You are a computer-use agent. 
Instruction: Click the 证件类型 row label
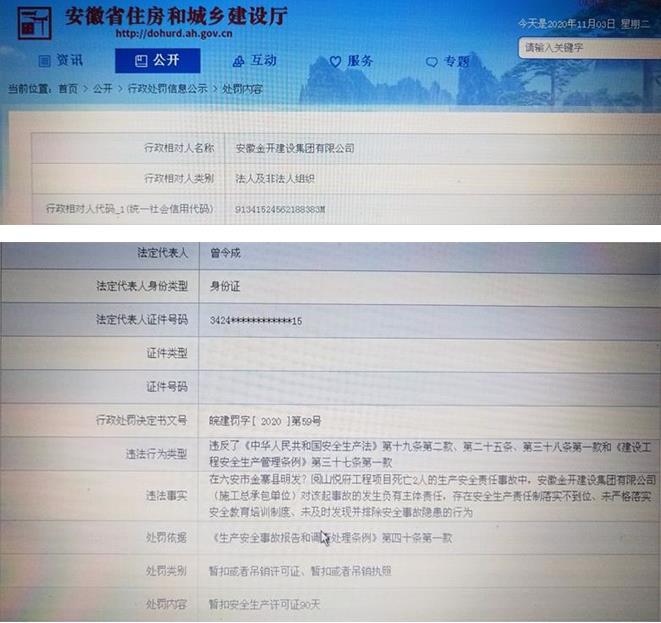point(167,353)
